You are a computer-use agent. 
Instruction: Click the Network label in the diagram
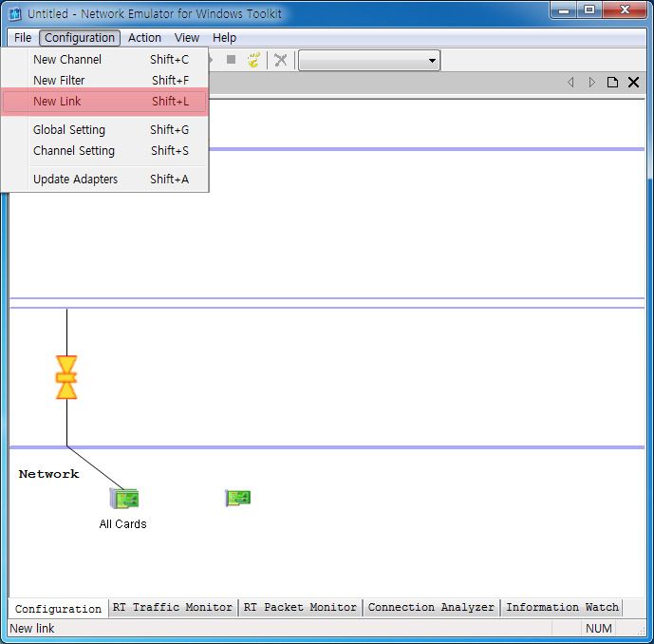click(48, 474)
